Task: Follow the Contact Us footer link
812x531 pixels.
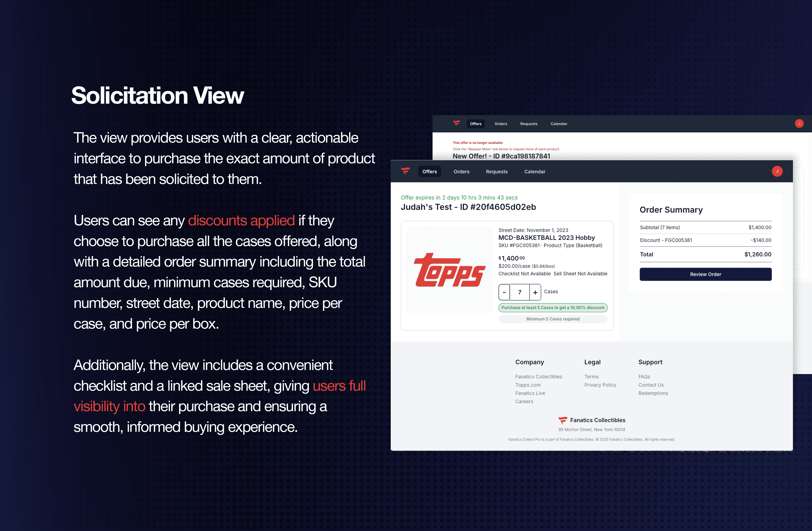Action: click(651, 385)
